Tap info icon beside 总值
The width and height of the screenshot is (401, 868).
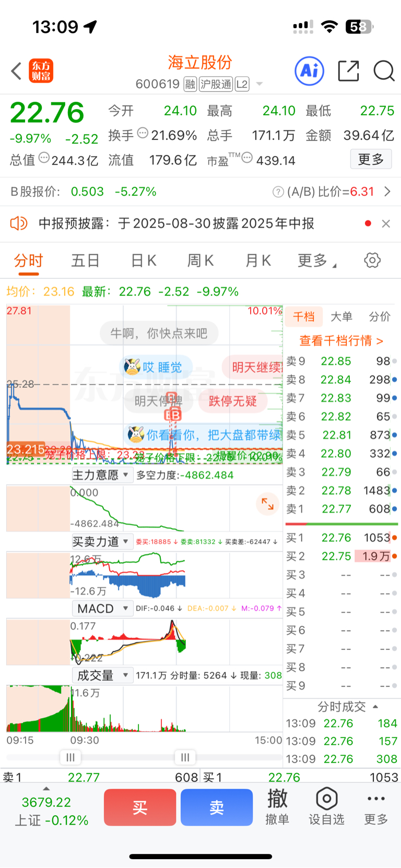pyautogui.click(x=44, y=158)
